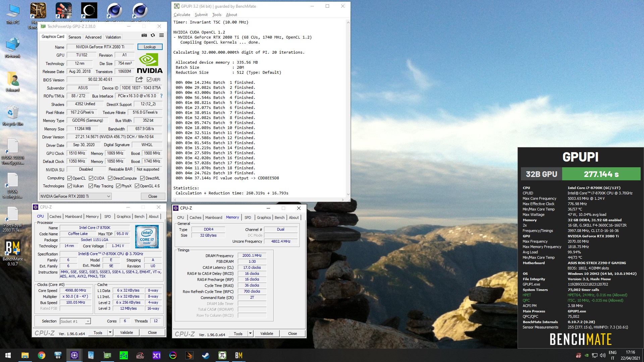Expand the Tools arrow in CPU-Z Memory window

click(x=250, y=334)
